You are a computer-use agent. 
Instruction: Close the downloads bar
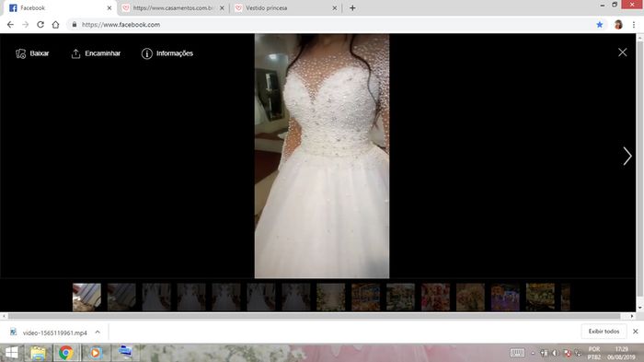635,332
